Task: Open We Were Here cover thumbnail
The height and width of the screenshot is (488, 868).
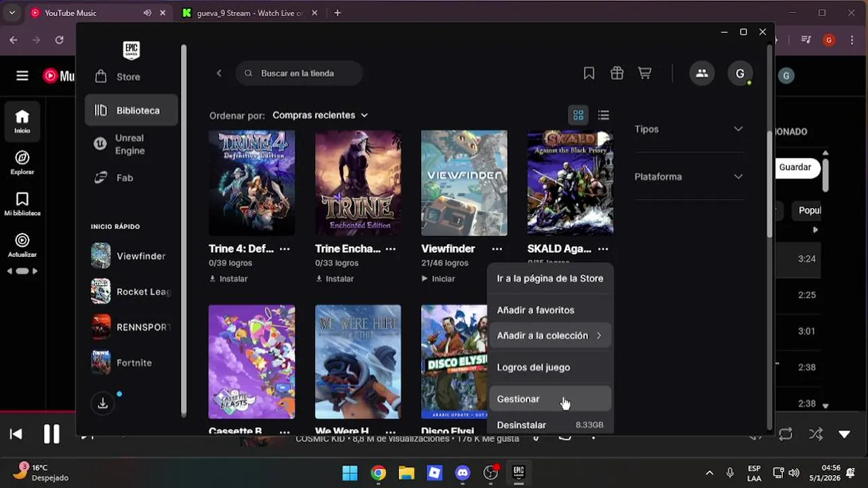Action: click(358, 362)
